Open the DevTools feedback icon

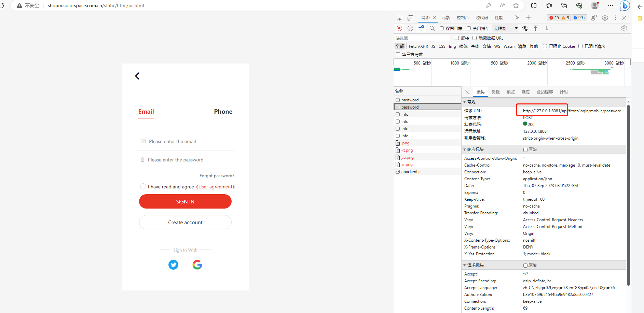594,18
